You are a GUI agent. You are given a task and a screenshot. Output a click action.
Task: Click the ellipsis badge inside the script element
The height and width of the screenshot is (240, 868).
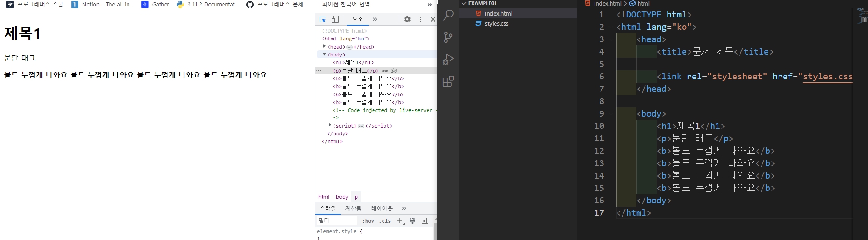pyautogui.click(x=361, y=126)
